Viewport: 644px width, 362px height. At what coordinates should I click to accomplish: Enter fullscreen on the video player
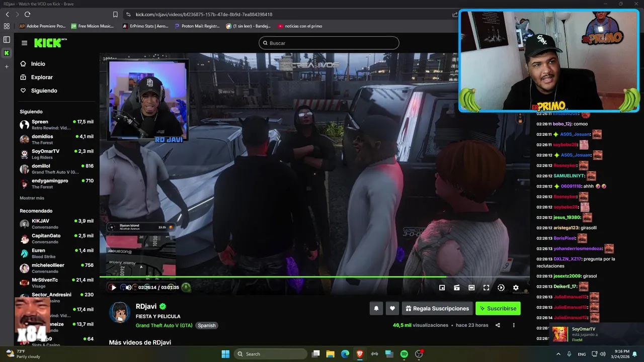tap(486, 288)
